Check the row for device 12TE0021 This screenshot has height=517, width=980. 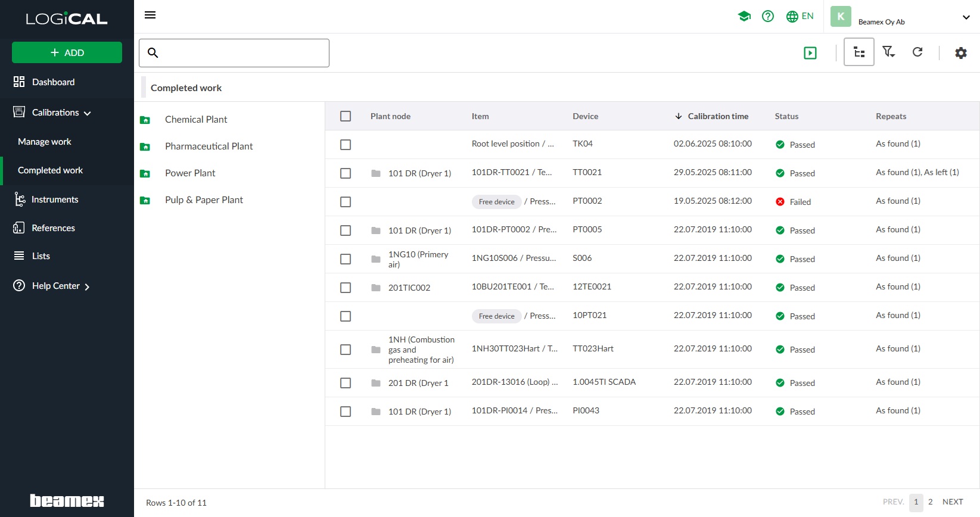click(346, 288)
